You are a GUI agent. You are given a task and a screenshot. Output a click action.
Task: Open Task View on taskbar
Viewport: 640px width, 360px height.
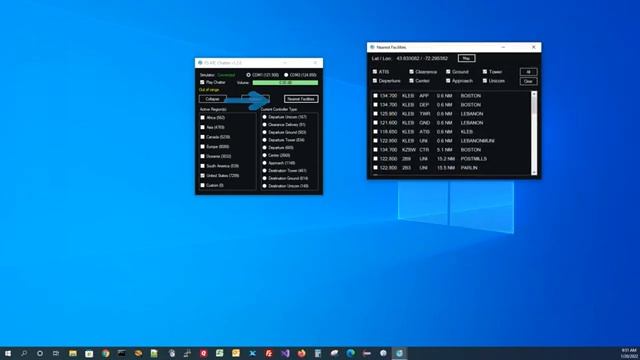[x=56, y=353]
